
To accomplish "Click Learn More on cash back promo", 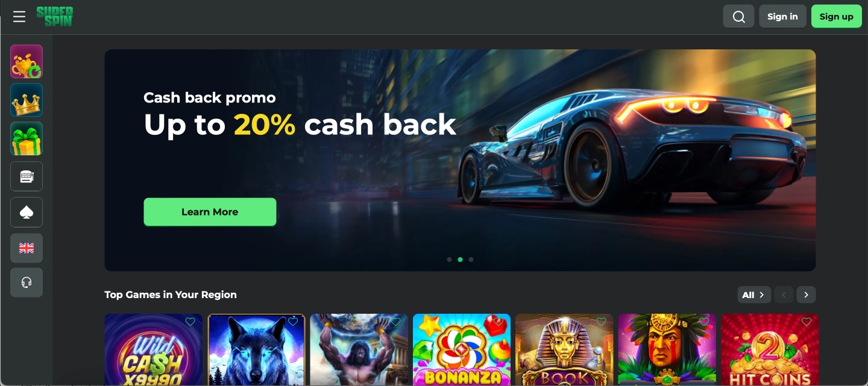I will click(210, 212).
